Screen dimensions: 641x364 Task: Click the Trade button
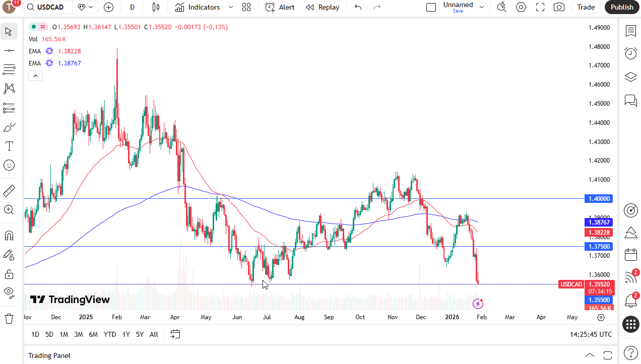tap(586, 7)
